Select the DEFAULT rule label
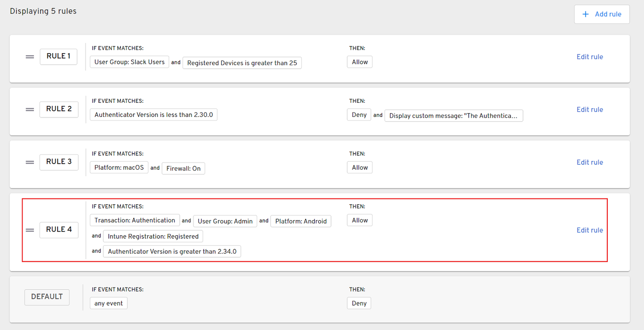The width and height of the screenshot is (644, 330). tap(47, 297)
